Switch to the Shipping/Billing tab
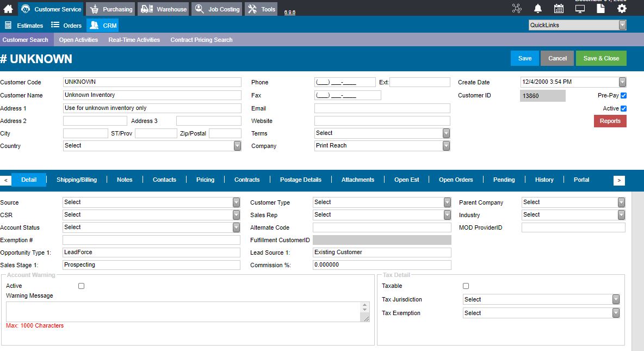The image size is (644, 351). pos(76,180)
